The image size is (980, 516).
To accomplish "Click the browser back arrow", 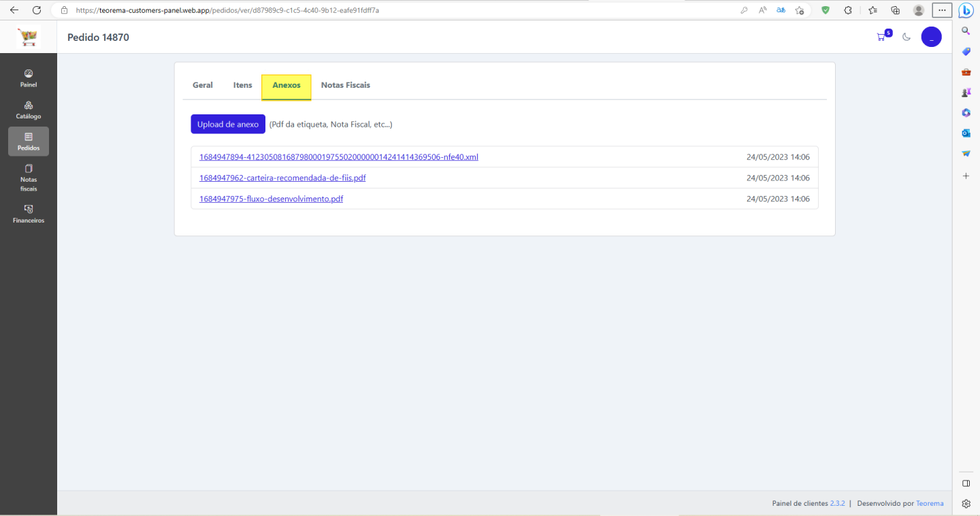I will (14, 10).
